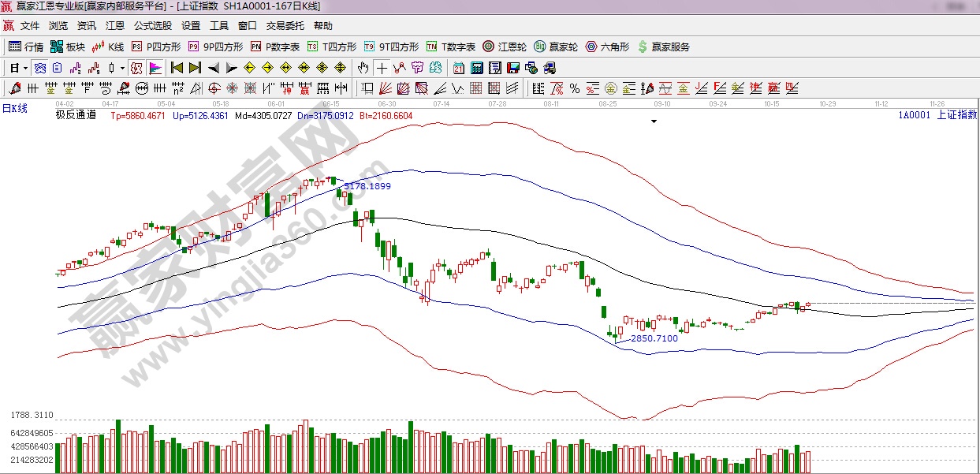
Task: Click the 极反通道 indicator label
Action: pyautogui.click(x=76, y=115)
